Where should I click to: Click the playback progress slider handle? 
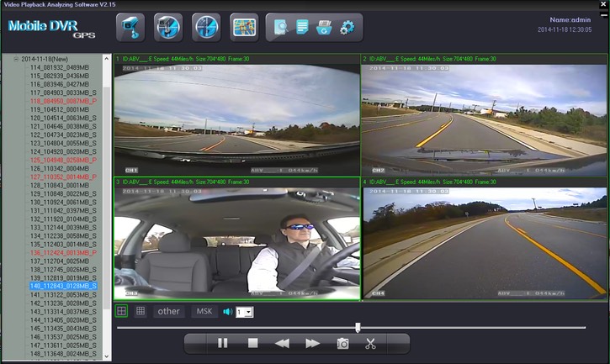pos(358,328)
